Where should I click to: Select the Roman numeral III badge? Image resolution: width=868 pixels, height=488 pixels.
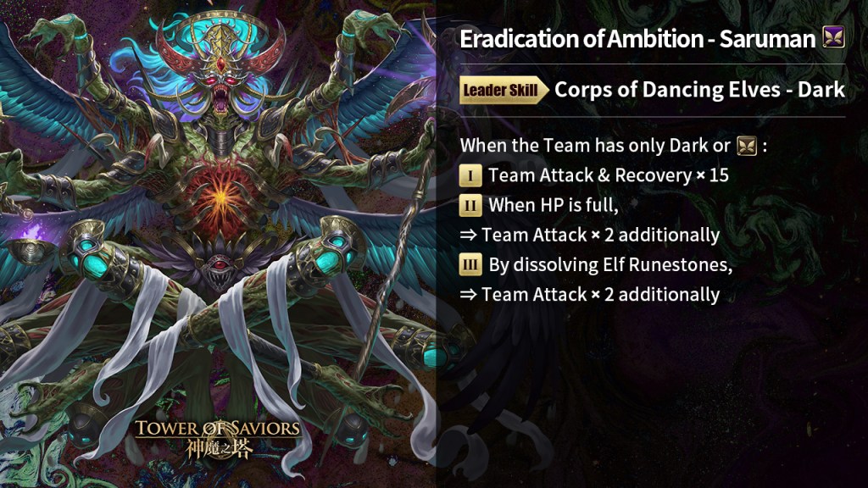tap(470, 265)
